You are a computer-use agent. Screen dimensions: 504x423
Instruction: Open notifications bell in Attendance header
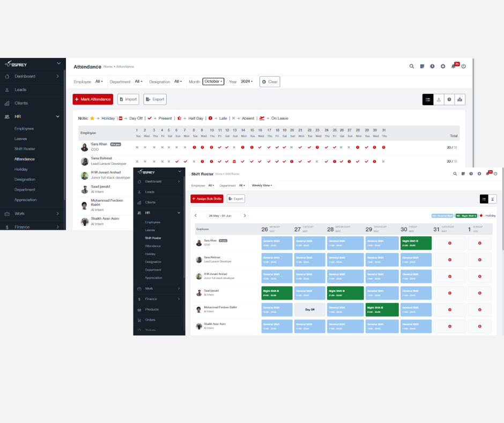[x=453, y=67]
